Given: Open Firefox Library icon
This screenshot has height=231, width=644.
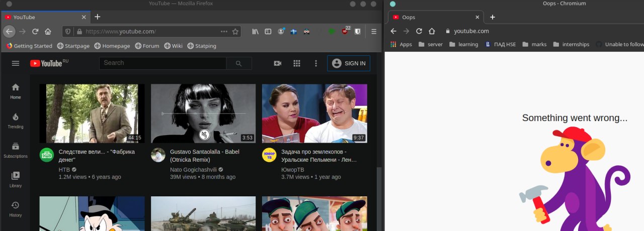Looking at the screenshot, I should [x=256, y=31].
